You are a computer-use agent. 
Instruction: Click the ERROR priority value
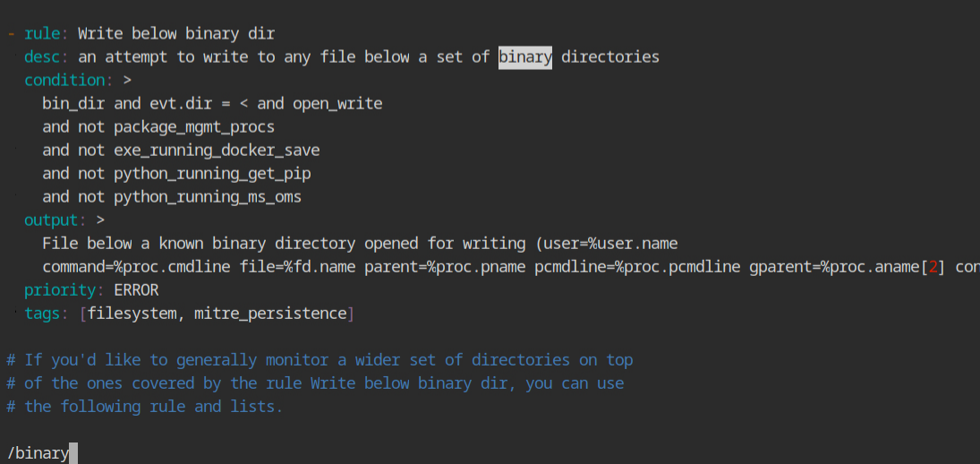point(136,290)
